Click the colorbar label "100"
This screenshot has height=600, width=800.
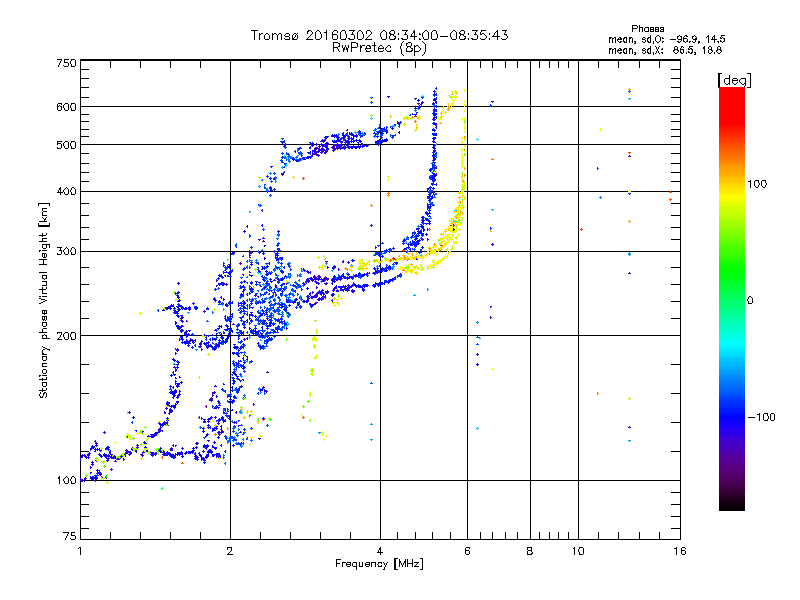tap(757, 184)
